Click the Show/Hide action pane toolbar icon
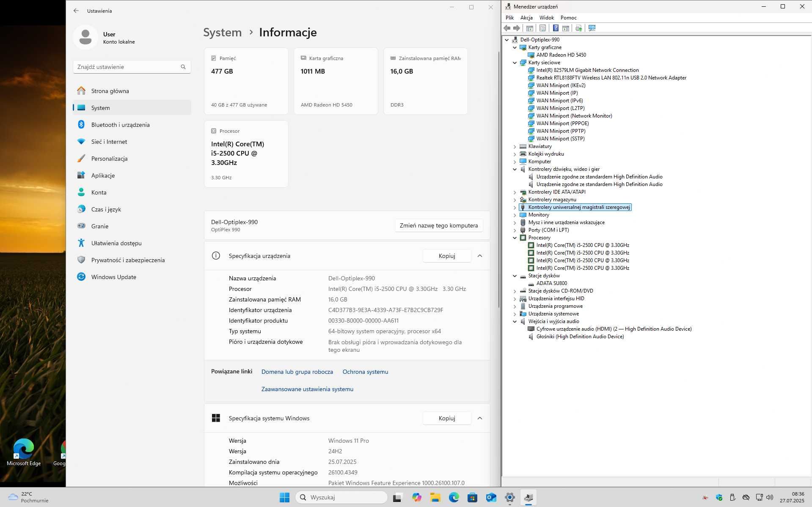 pos(566,28)
